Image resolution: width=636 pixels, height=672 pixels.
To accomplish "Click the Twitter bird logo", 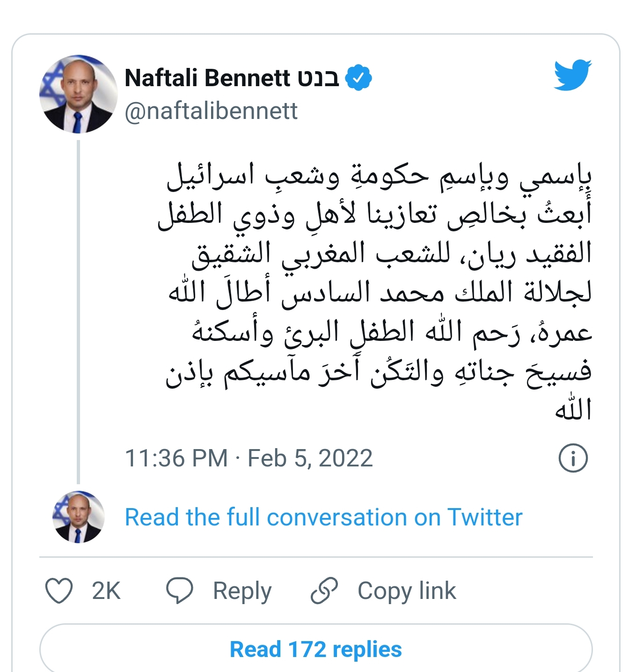I will click(572, 75).
